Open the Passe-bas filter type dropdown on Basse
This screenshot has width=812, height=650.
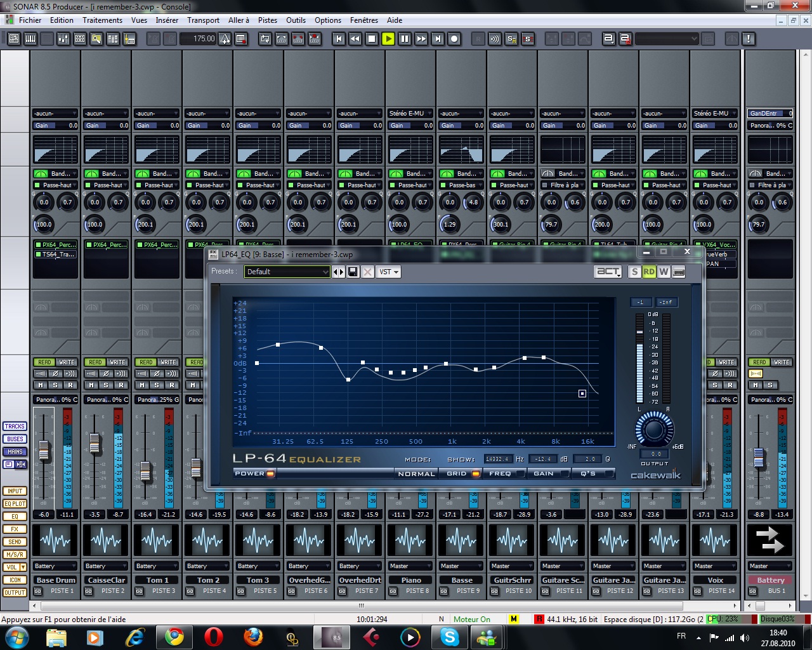[x=461, y=185]
